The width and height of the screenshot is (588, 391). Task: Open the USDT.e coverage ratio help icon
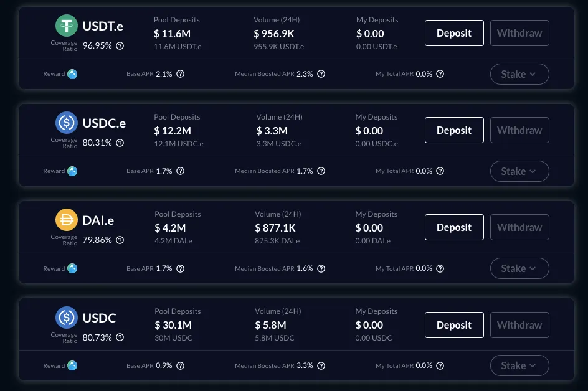click(120, 45)
